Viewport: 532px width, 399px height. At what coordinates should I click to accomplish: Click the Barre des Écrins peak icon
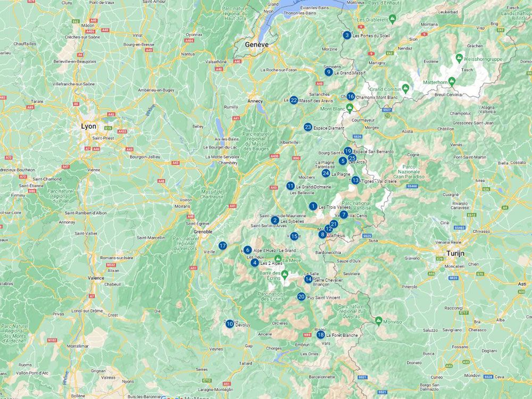[285, 275]
